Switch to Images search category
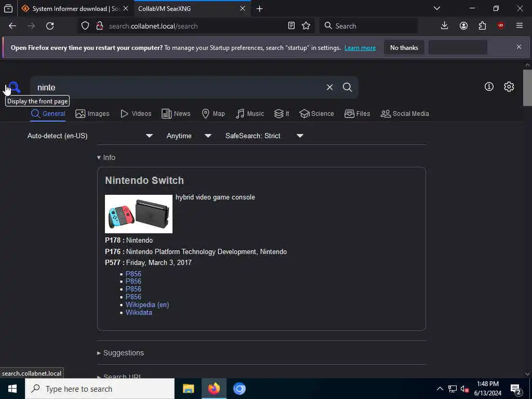532x399 pixels. 92,114
